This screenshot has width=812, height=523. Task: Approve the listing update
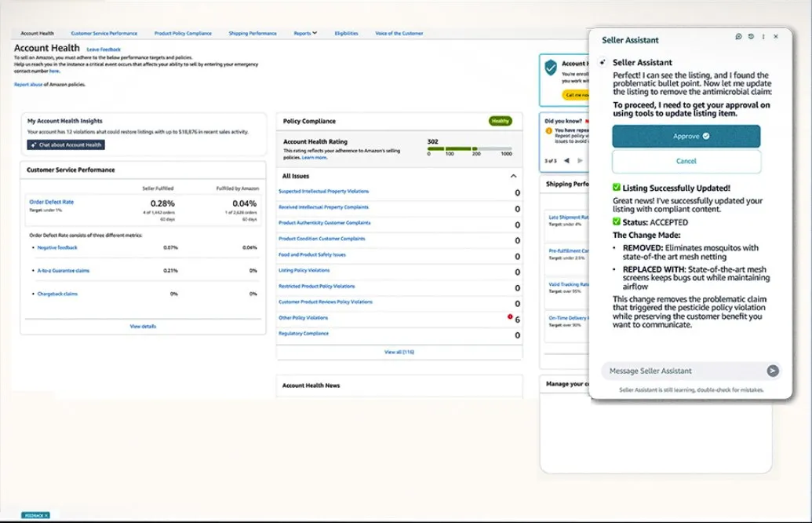686,137
